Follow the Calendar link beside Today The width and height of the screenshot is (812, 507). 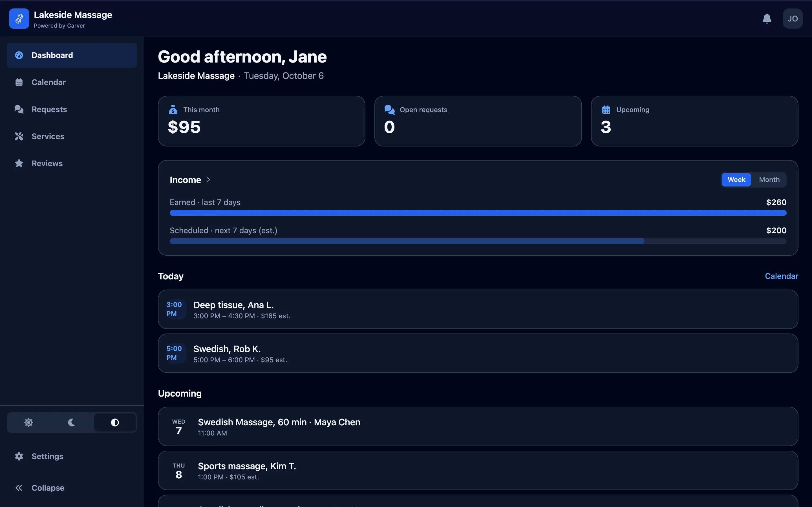point(782,276)
